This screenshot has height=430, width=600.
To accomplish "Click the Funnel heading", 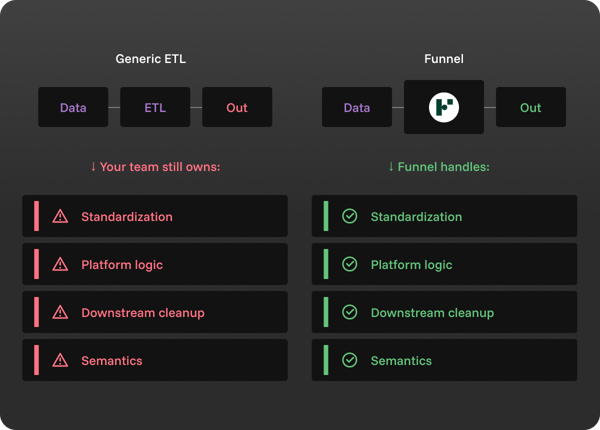I will pos(444,59).
